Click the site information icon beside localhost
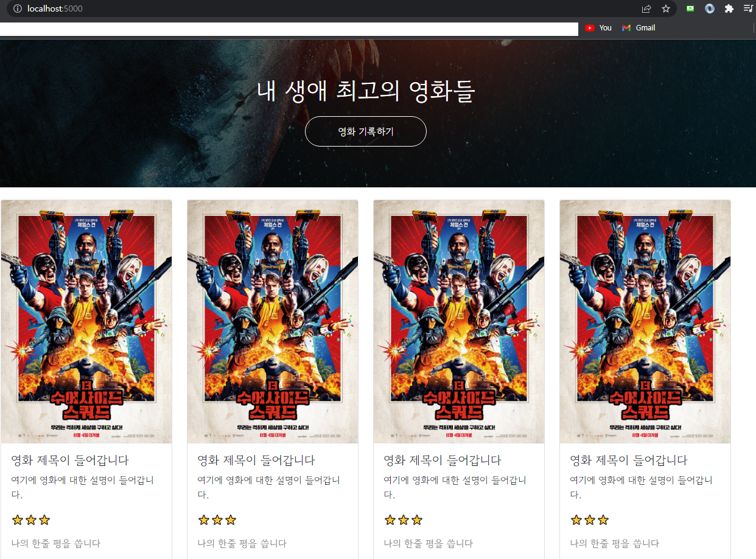Image resolution: width=756 pixels, height=559 pixels. pyautogui.click(x=17, y=9)
